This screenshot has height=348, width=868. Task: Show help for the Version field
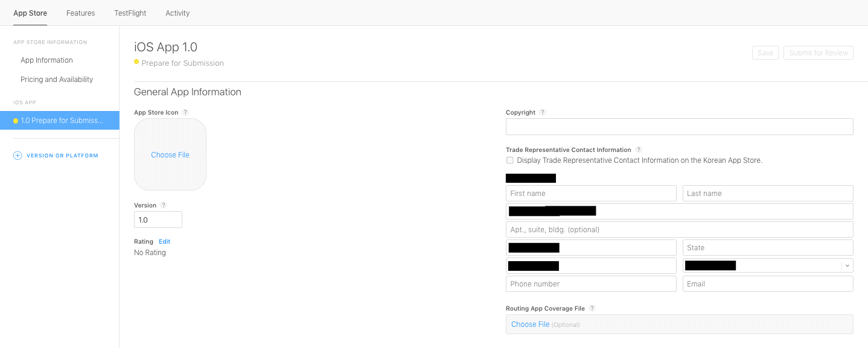164,205
